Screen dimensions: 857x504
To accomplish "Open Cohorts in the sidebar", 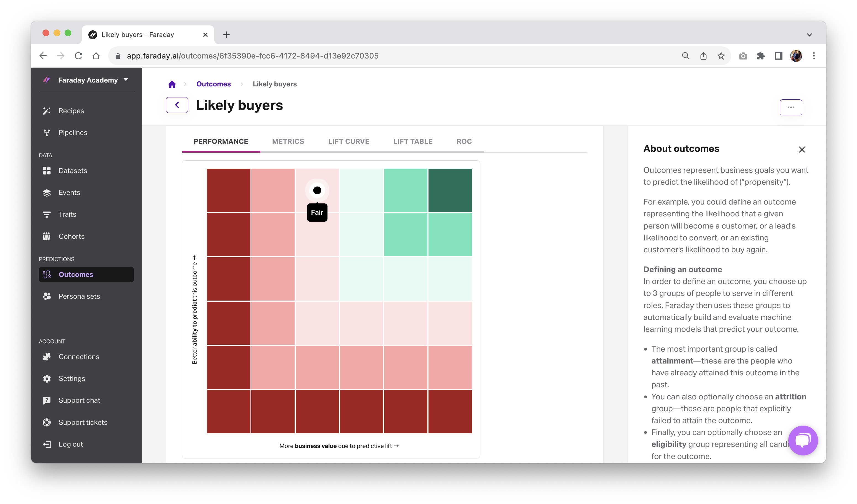I will [86, 236].
